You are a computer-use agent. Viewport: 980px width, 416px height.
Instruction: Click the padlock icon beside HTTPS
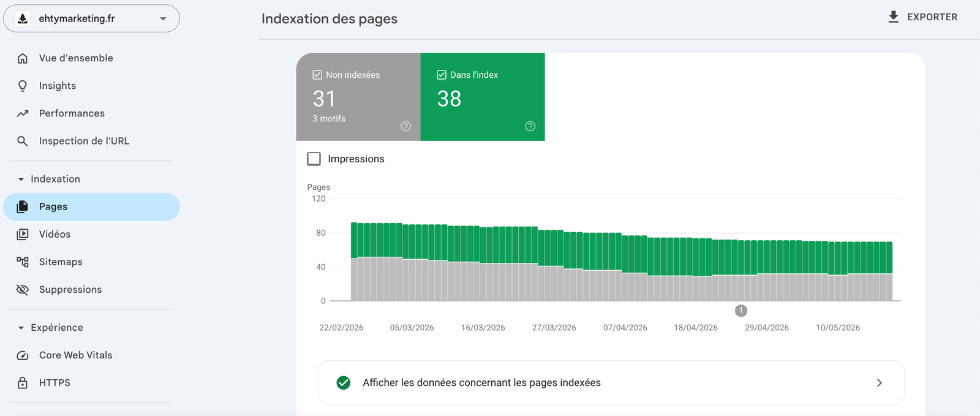(x=23, y=383)
